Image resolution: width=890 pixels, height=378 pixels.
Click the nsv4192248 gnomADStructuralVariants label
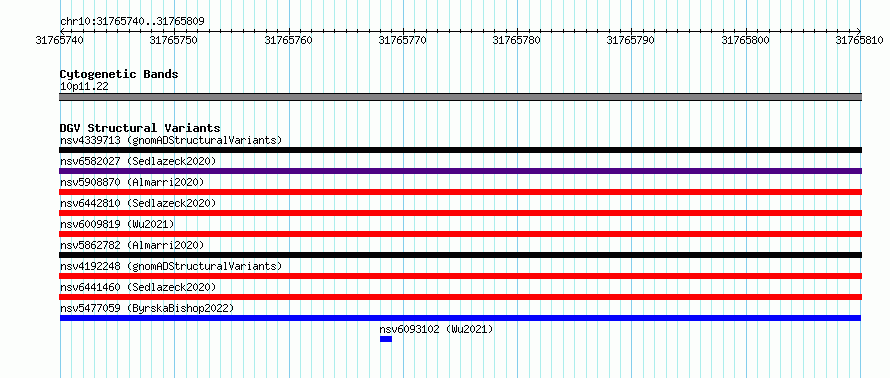[x=171, y=266]
